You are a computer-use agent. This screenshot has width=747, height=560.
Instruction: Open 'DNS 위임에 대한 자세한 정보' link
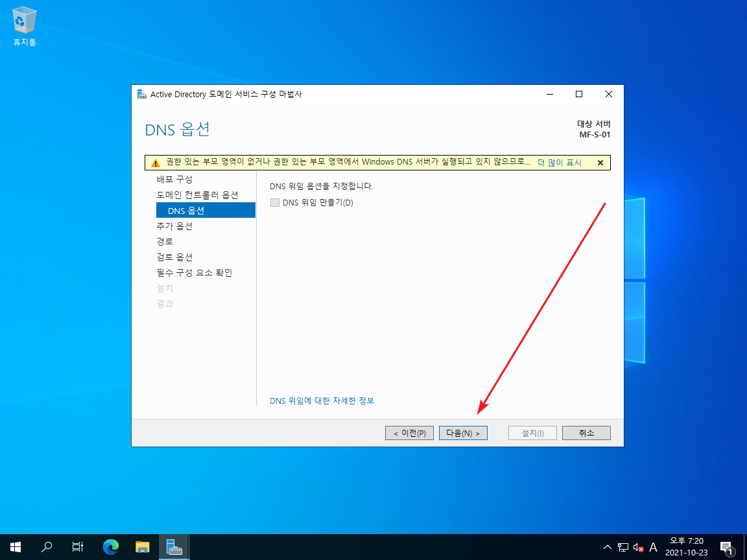click(x=322, y=401)
